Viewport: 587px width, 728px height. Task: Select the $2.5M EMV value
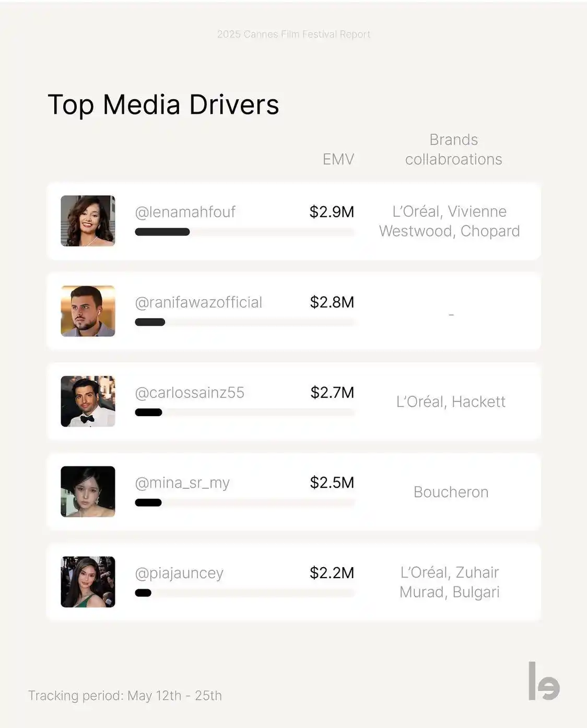332,483
